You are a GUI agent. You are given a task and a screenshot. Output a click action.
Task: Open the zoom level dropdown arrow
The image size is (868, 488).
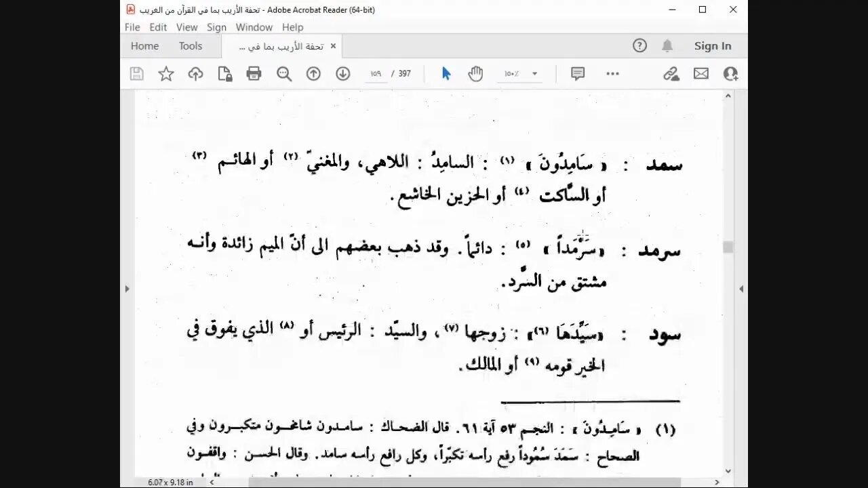pos(534,74)
